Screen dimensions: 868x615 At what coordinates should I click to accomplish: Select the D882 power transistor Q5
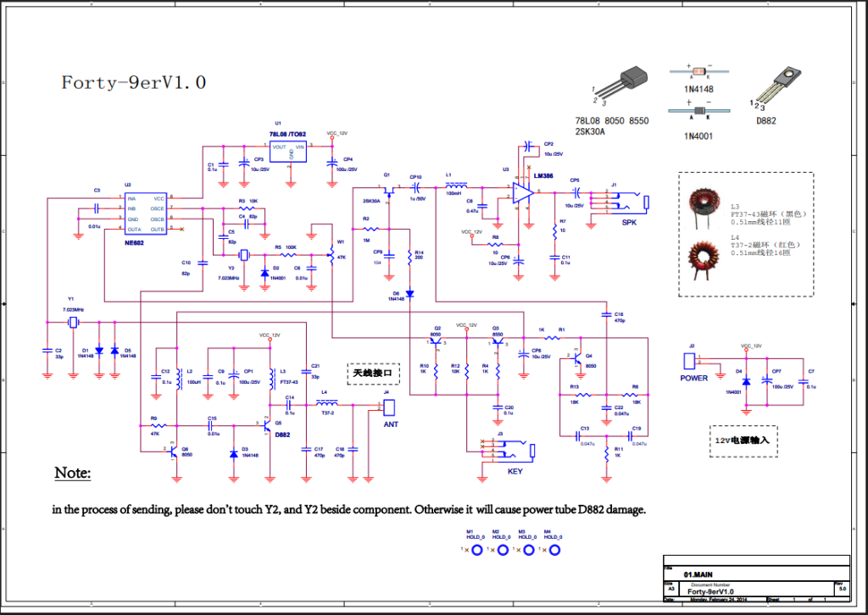pos(268,425)
